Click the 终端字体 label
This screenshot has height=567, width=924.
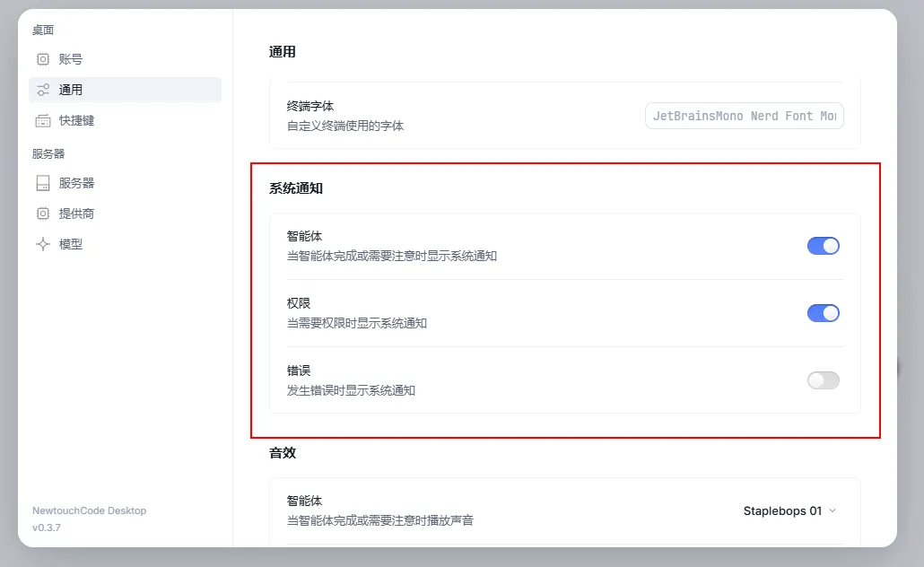310,106
